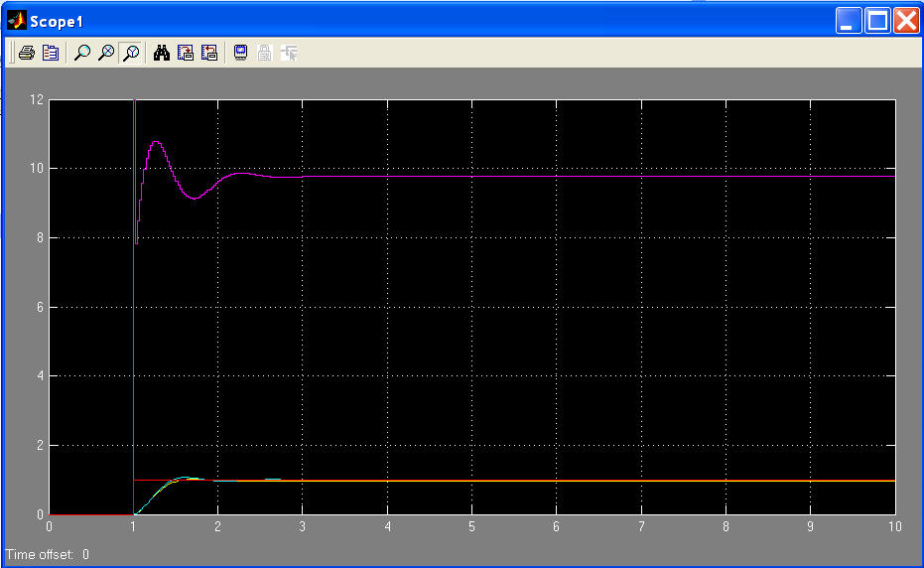Click the 'Time offset: 0' status text
This screenshot has height=568, width=924.
pos(48,554)
